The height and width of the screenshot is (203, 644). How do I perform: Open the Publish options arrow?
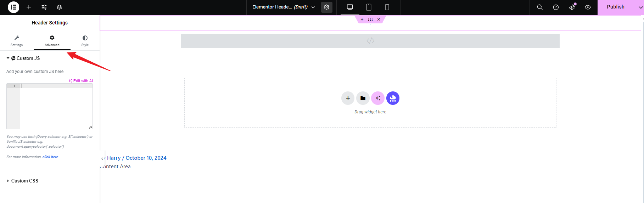640,7
